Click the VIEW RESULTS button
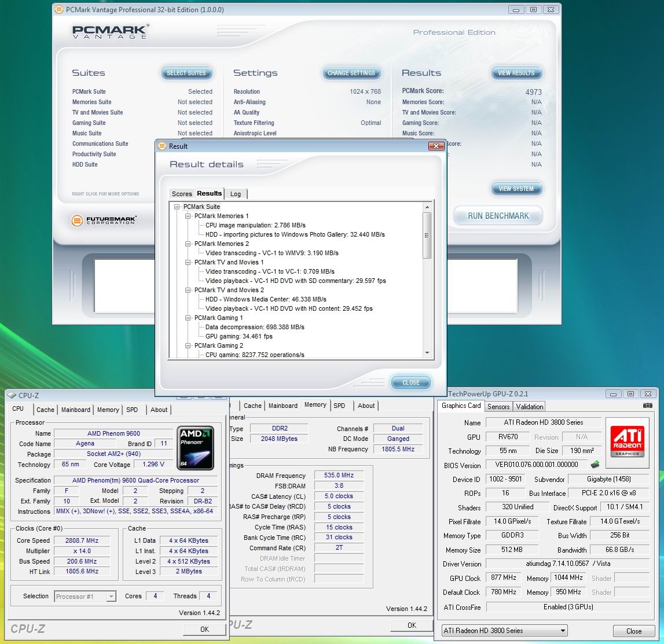 pyautogui.click(x=516, y=73)
